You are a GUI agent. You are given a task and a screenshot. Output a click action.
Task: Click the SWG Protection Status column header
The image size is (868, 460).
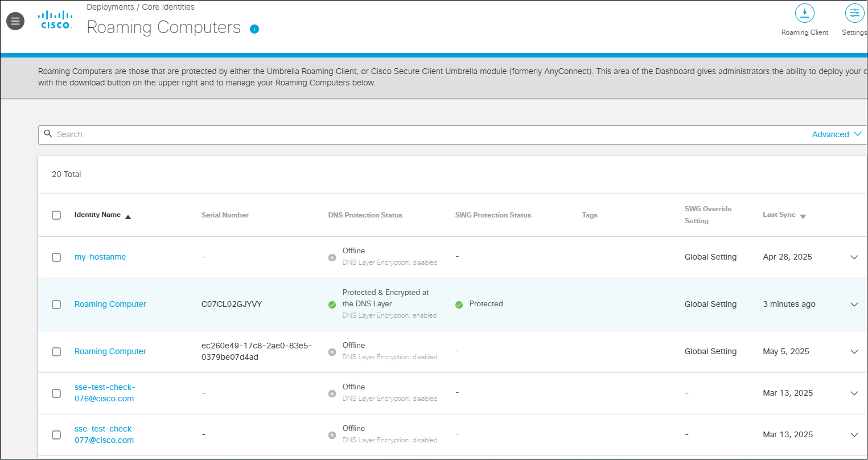(x=493, y=215)
